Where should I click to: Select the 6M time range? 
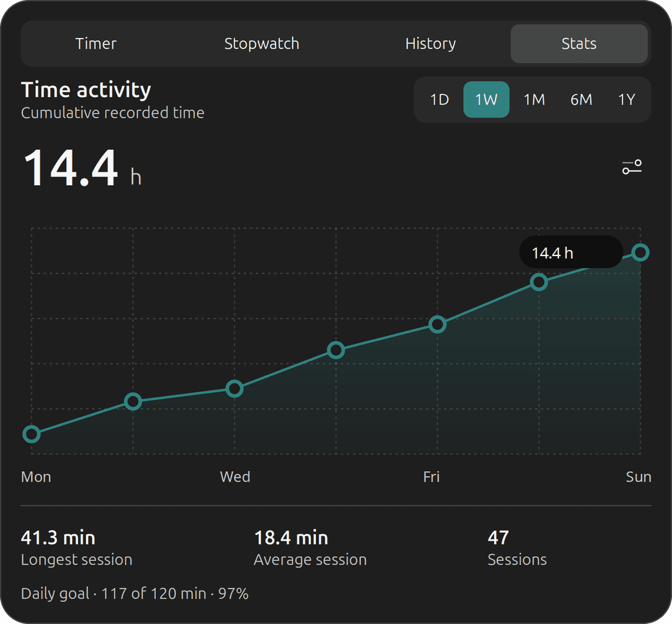(x=581, y=100)
